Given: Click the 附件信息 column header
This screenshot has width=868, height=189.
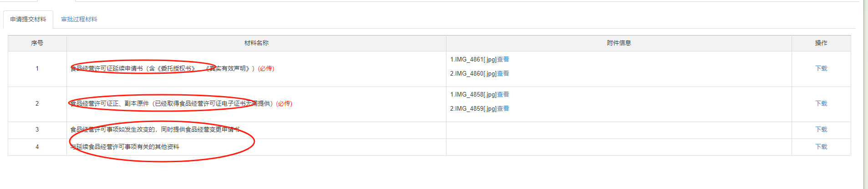Looking at the screenshot, I should [x=619, y=43].
